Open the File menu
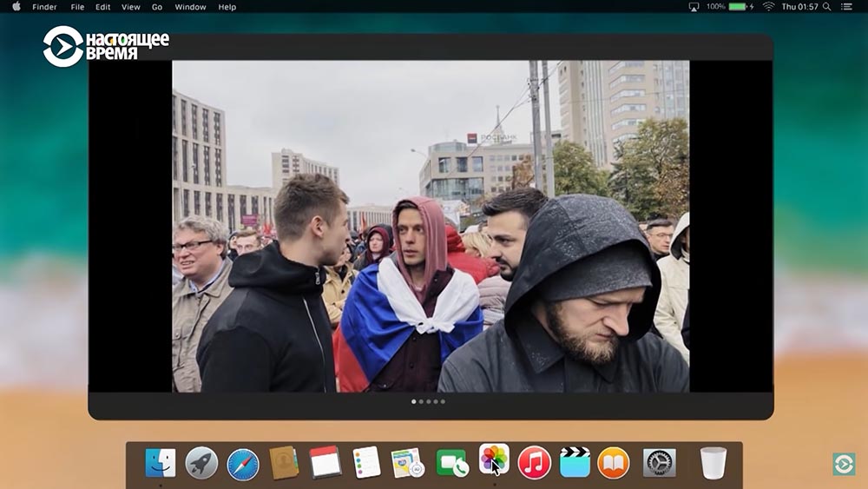The image size is (868, 489). (77, 7)
